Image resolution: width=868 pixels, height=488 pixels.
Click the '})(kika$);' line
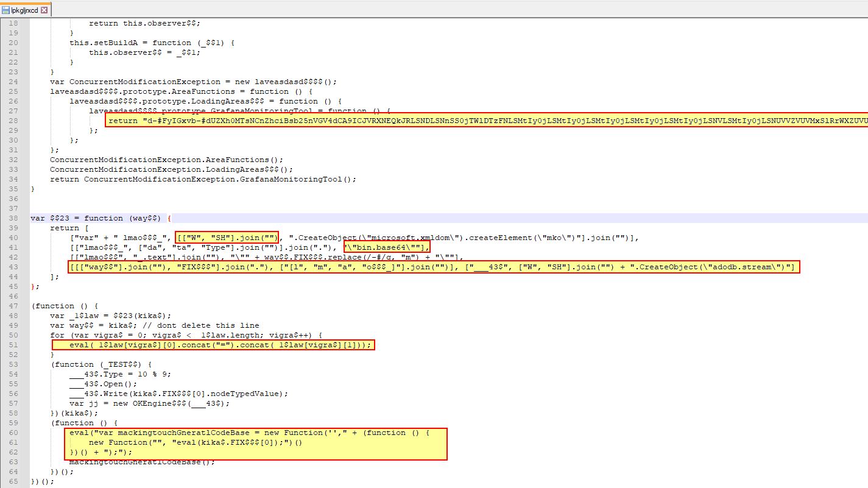click(74, 413)
